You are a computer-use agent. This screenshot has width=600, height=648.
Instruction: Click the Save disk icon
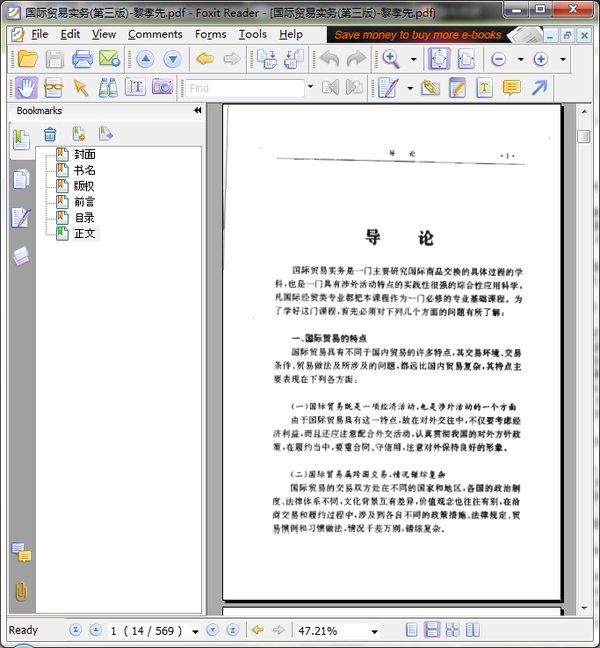pos(55,59)
